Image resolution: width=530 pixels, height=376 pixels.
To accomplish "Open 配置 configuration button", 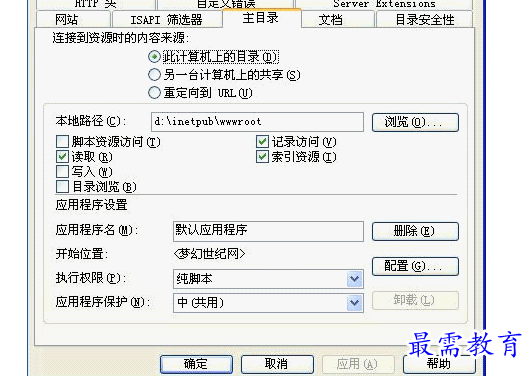I will 415,266.
